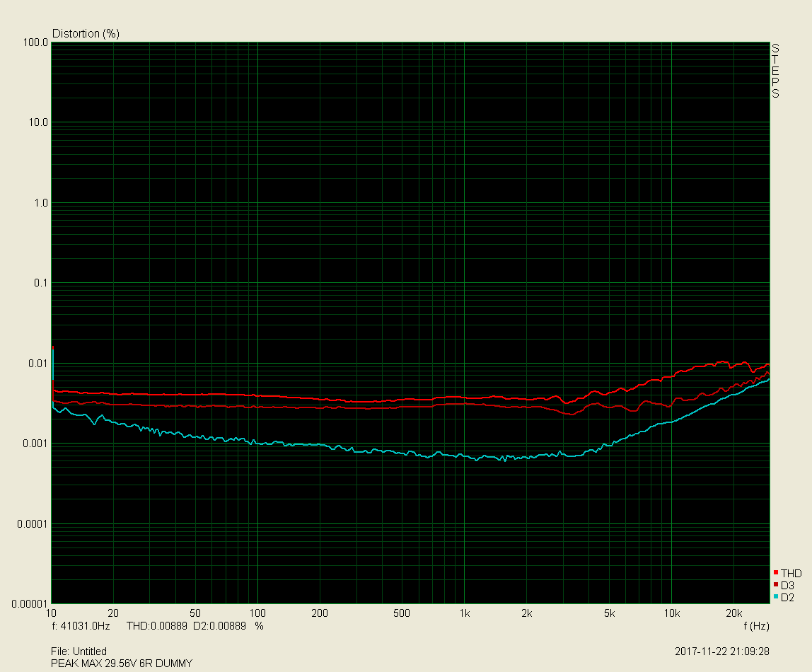Click the 0.1 y-axis label
Screen dimensions: 812x672
point(41,283)
